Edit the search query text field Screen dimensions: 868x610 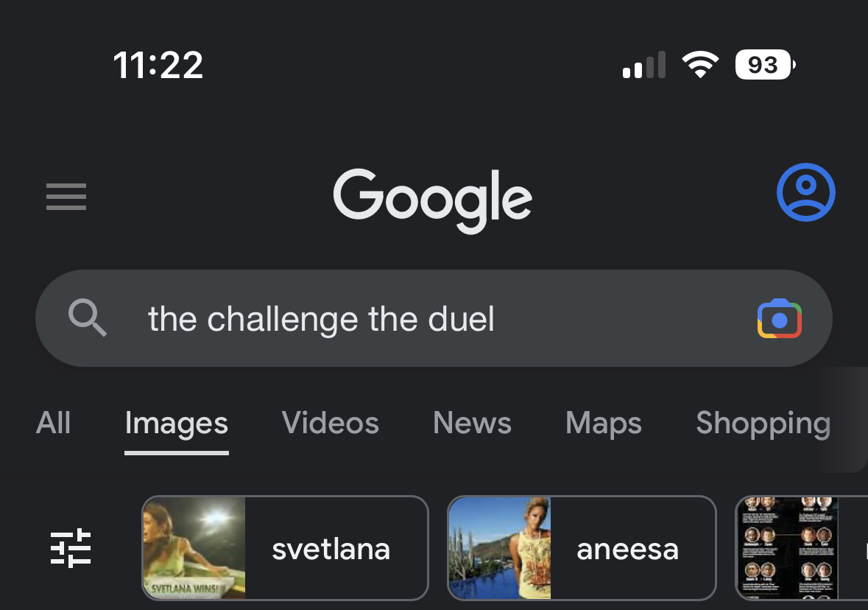[434, 318]
